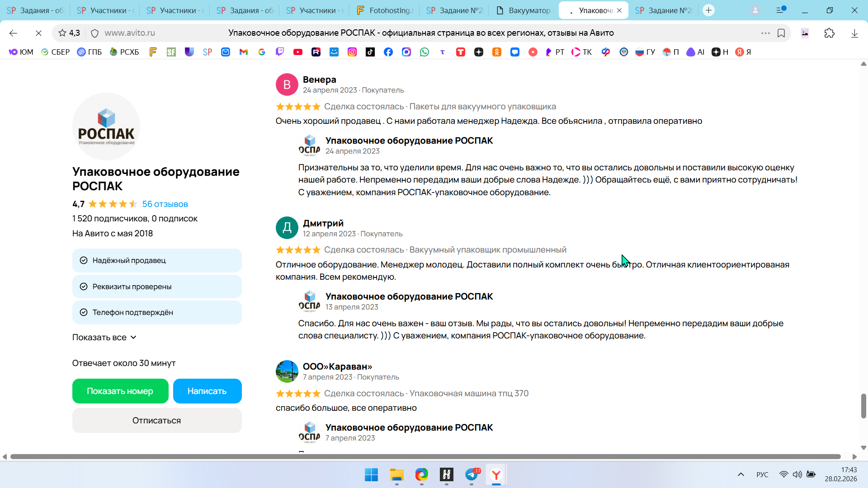Open the address bar three-dots menu
This screenshot has height=488, width=868.
coord(765,33)
